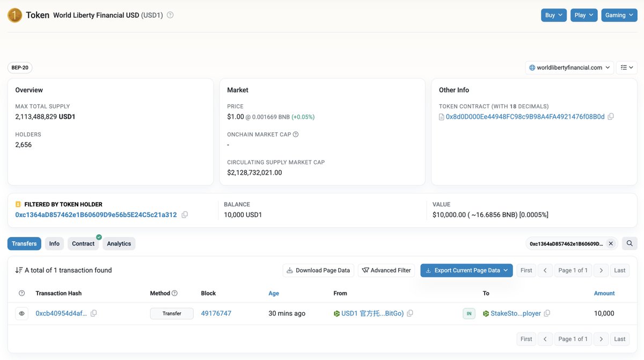Expand the worldlibertyfinancial.com links dropdown
This screenshot has height=360, width=644.
pyautogui.click(x=569, y=68)
